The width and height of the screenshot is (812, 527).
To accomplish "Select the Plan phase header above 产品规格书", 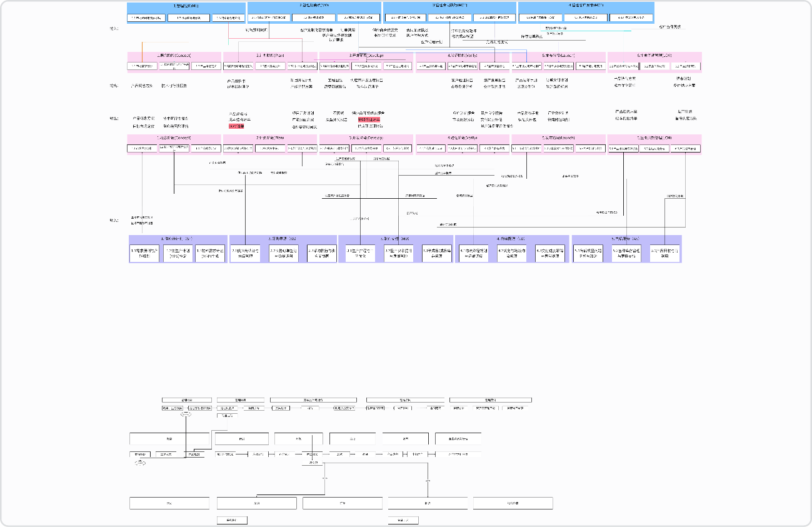I will click(x=270, y=56).
